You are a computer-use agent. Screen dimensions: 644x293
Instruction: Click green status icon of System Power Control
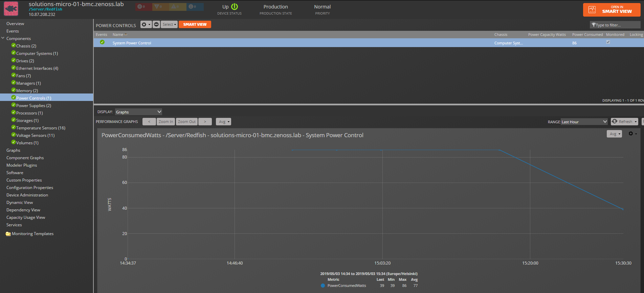click(102, 42)
